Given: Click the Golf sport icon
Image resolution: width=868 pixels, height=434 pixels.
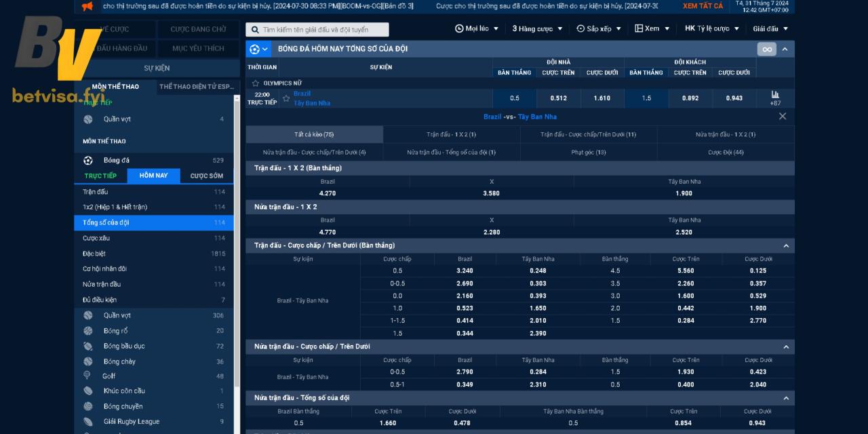Looking at the screenshot, I should 87,376.
